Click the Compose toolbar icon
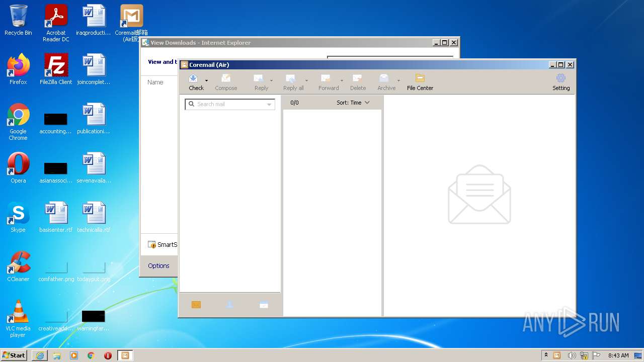Screen dimensions: 644x362 pos(226,78)
